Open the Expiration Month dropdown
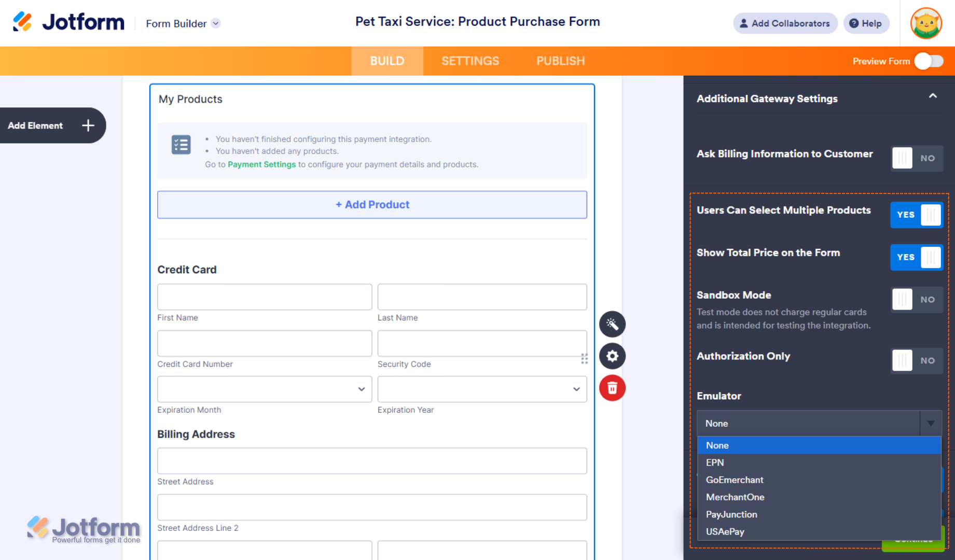This screenshot has height=560, width=955. (265, 389)
